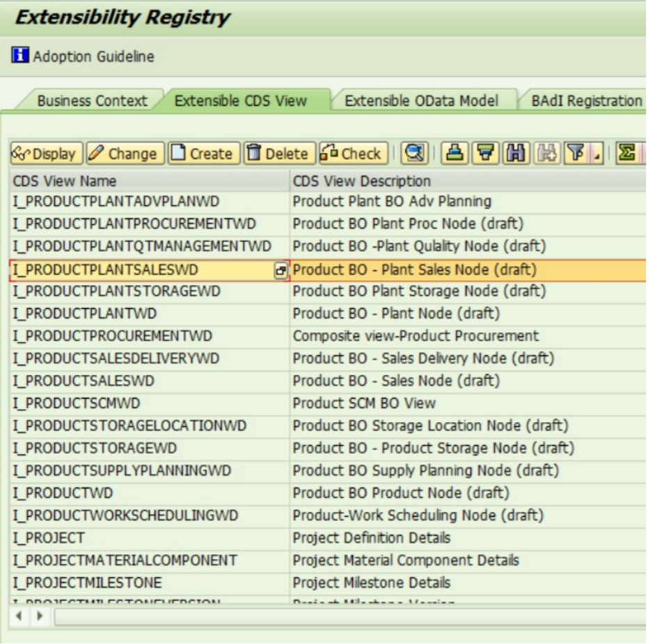This screenshot has height=644, width=650.
Task: Select row I_PRODUCTPLANTADVPLANWD
Action: coord(149,202)
